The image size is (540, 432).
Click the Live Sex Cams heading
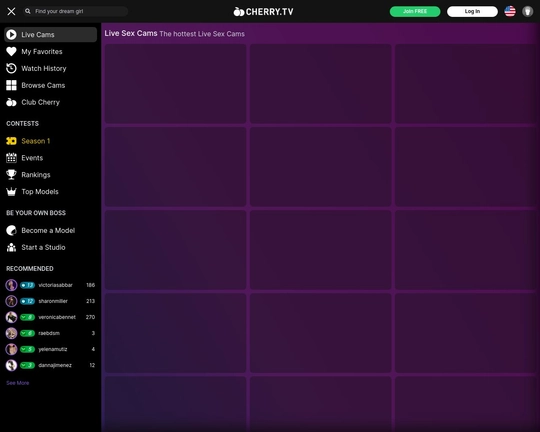click(x=131, y=33)
